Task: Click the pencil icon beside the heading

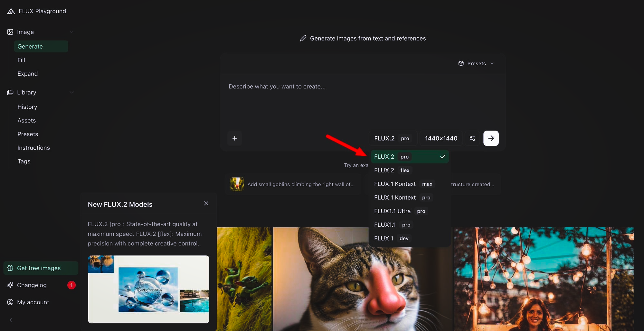Action: point(303,38)
